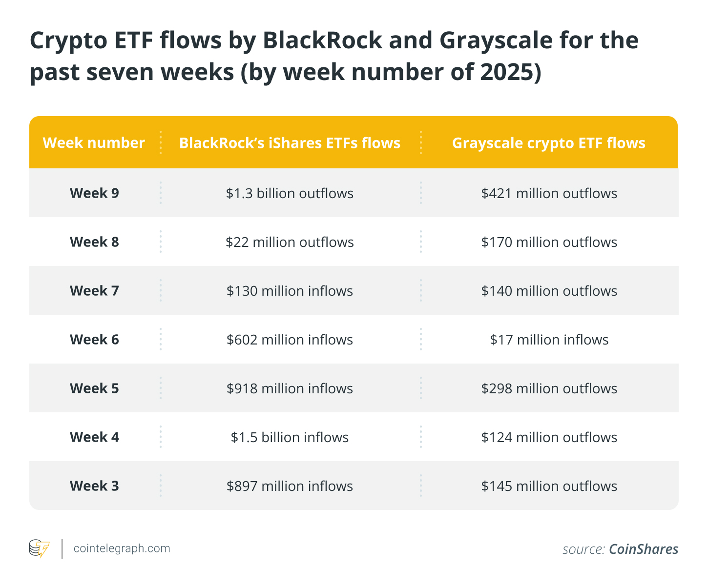708x588 pixels.
Task: Click the CoinShares source link
Action: pyautogui.click(x=643, y=549)
